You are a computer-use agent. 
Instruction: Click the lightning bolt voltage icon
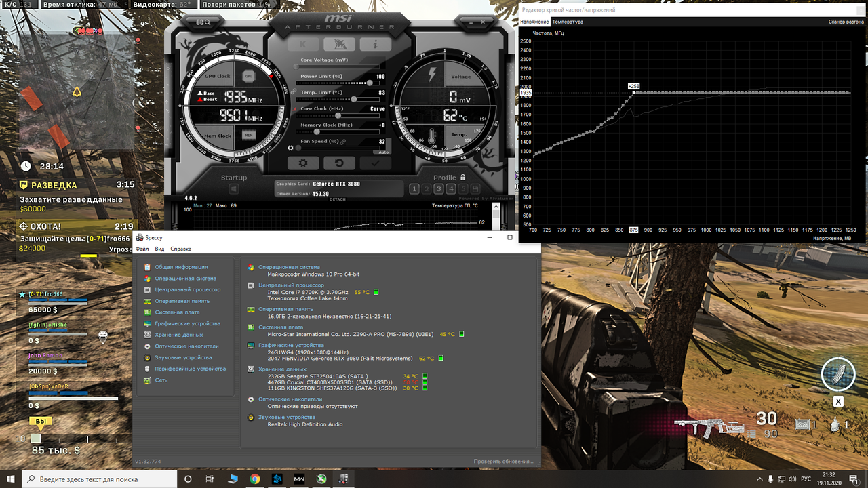tap(431, 75)
